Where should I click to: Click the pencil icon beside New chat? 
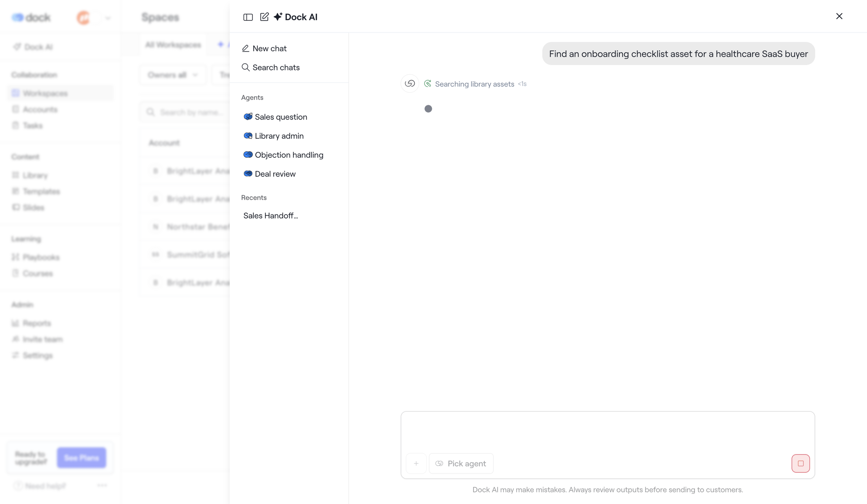click(246, 48)
